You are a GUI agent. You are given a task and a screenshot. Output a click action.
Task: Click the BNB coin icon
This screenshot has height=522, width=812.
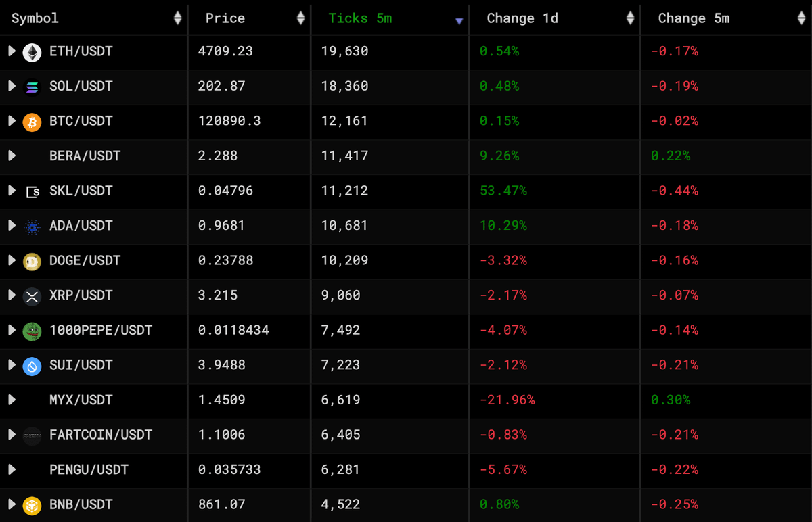click(32, 505)
